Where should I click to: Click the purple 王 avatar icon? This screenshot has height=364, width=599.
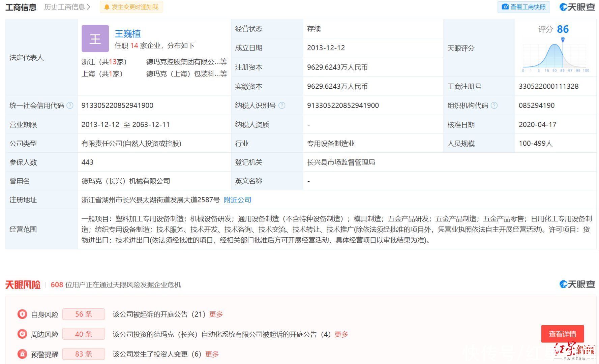95,38
